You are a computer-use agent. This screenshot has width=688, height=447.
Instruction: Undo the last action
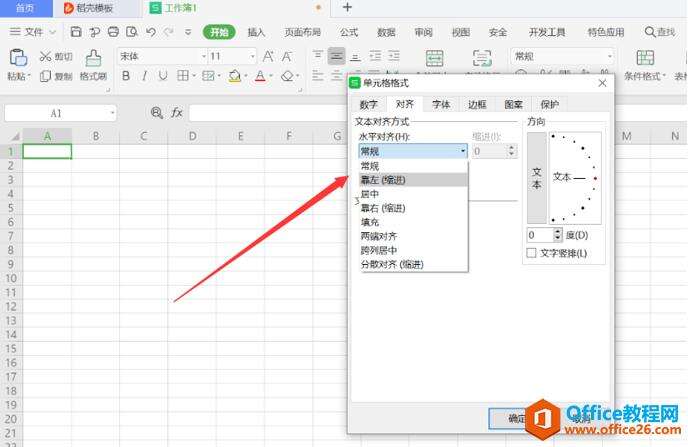[x=150, y=32]
